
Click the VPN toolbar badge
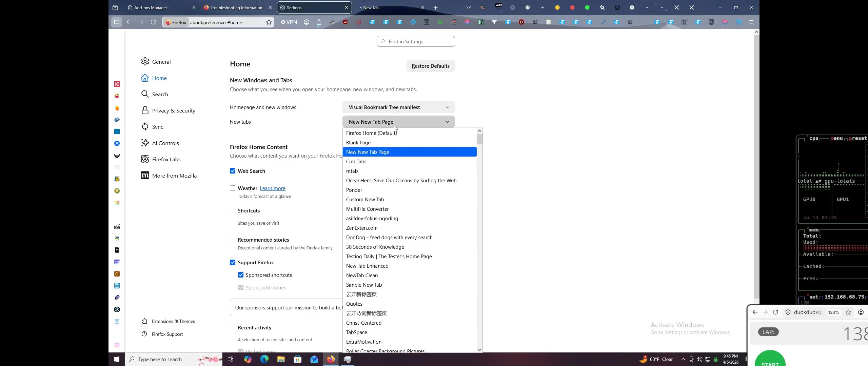(289, 22)
